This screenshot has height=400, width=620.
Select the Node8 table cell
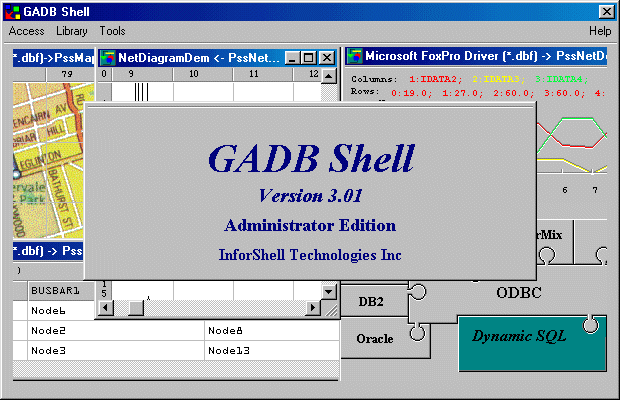tap(272, 330)
